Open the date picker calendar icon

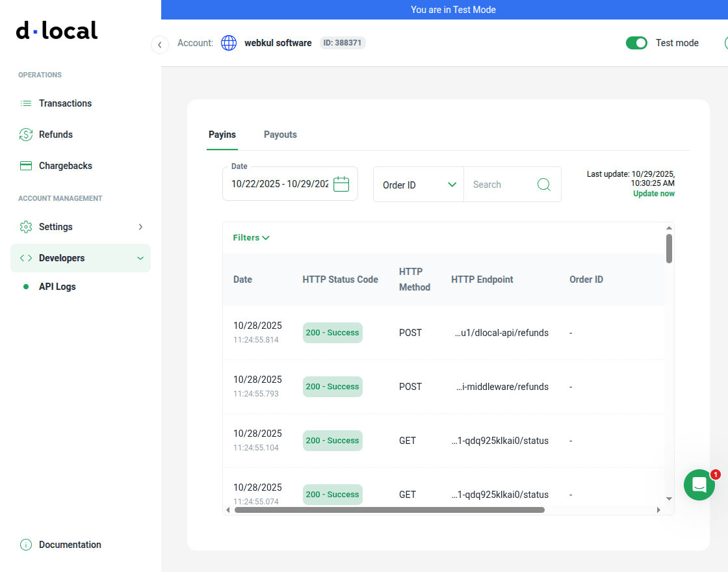(x=341, y=183)
